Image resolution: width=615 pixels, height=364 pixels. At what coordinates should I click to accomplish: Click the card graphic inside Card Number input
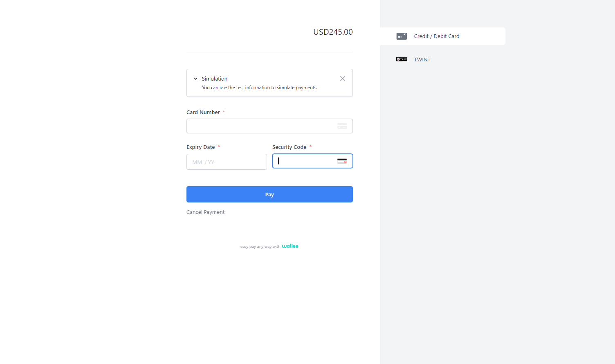tap(343, 126)
